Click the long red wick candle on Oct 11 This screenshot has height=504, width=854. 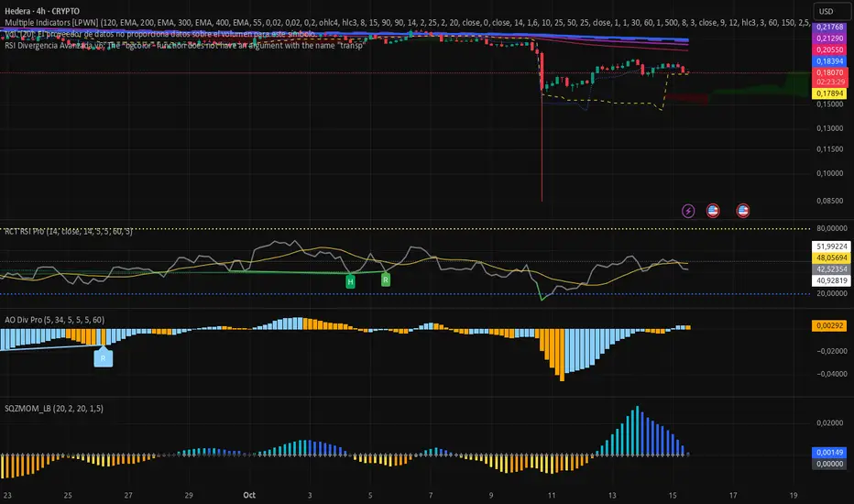point(542,137)
